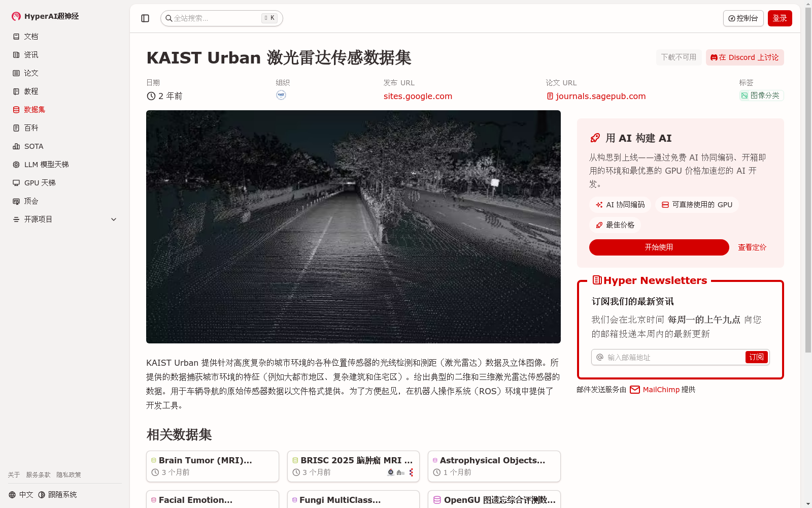Open the journals.sagepub.com link

coord(600,96)
